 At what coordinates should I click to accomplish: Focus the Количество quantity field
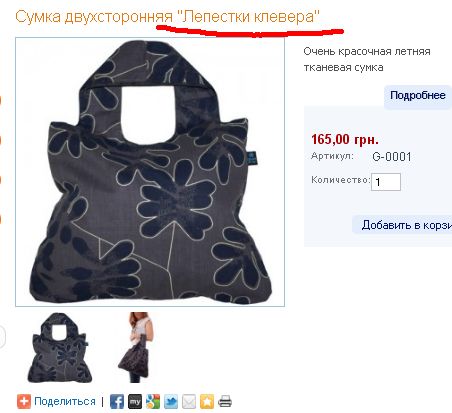coord(386,182)
